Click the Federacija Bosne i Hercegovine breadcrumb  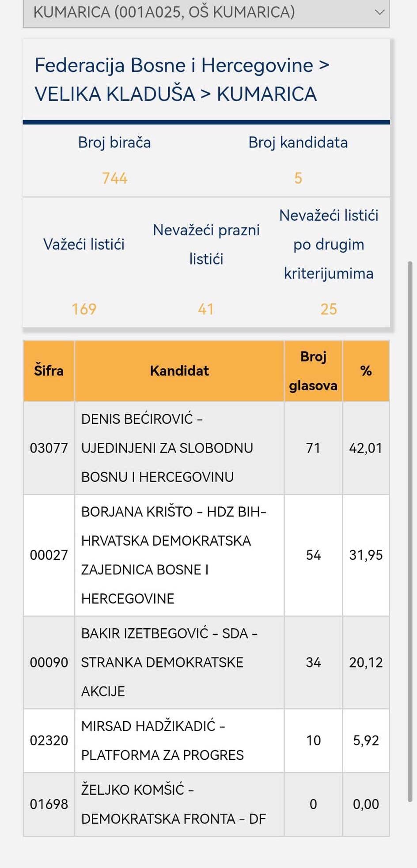(x=174, y=65)
